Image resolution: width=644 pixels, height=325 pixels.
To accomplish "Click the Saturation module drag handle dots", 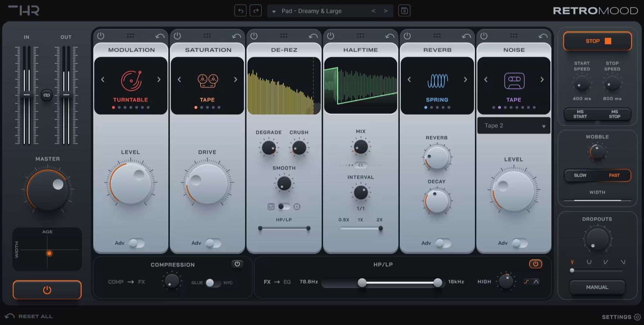I will pos(207,36).
